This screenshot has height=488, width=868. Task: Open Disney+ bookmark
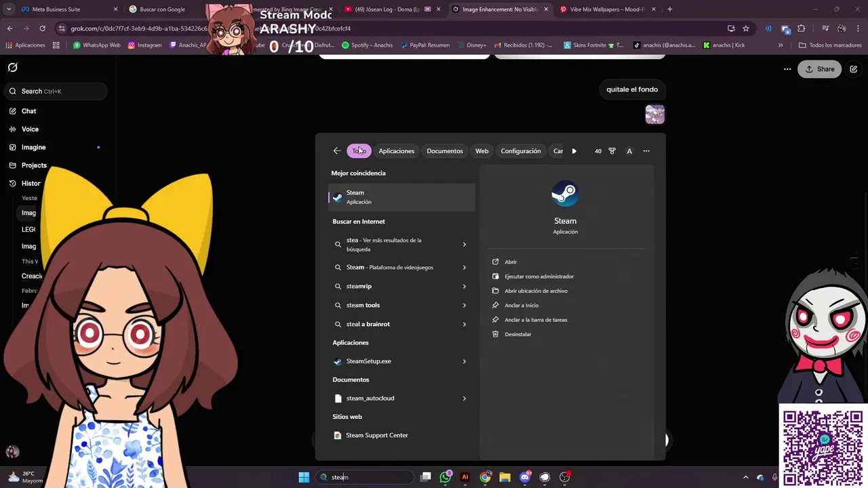[471, 45]
